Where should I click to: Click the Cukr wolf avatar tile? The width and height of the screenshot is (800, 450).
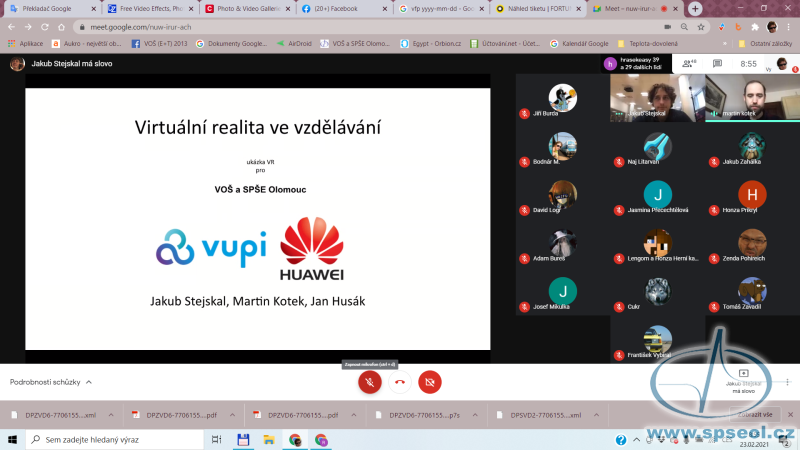pos(658,291)
